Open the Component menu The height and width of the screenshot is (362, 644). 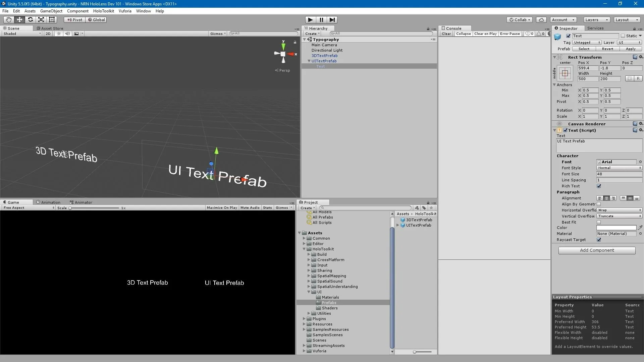click(78, 11)
